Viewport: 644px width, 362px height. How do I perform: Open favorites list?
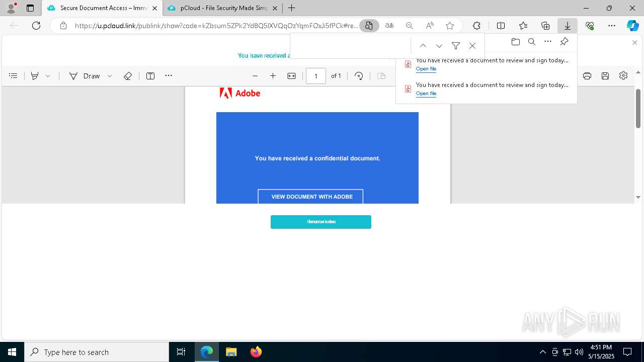(x=523, y=26)
